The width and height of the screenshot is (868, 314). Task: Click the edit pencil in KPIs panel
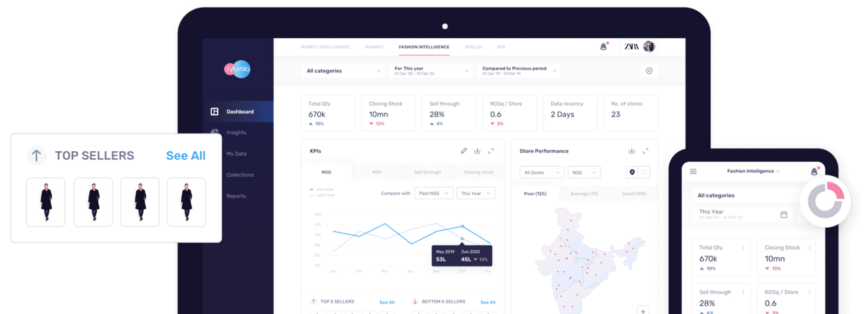tap(464, 151)
